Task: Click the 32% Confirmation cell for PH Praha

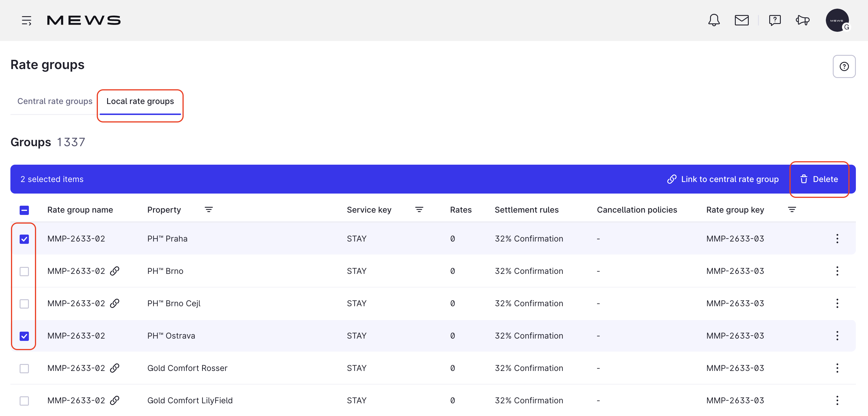Action: point(529,239)
